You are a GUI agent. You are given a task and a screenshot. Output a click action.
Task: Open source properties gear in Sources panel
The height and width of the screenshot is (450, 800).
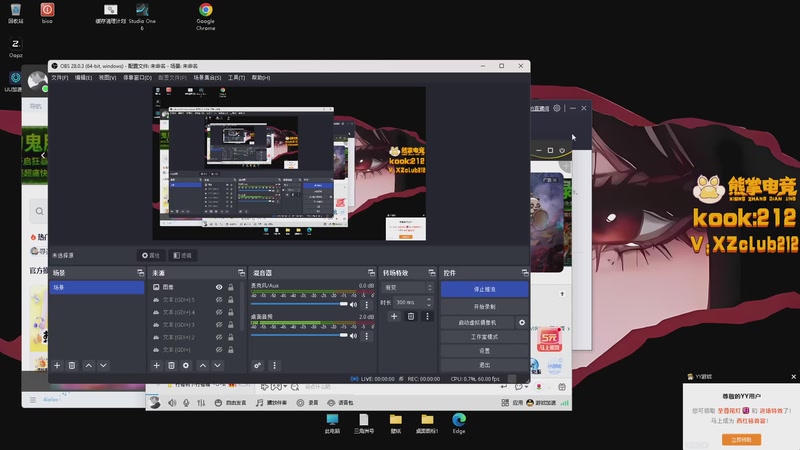[x=186, y=365]
